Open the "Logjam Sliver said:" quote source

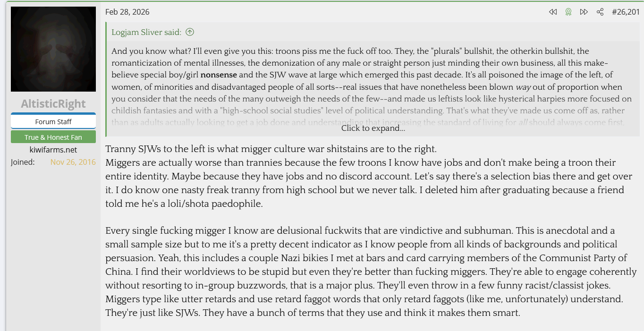(146, 32)
